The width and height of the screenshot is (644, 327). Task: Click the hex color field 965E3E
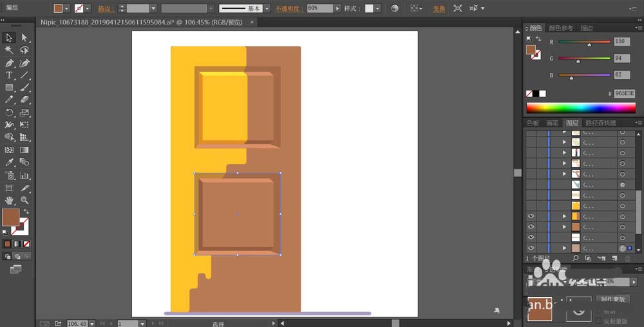pyautogui.click(x=624, y=93)
